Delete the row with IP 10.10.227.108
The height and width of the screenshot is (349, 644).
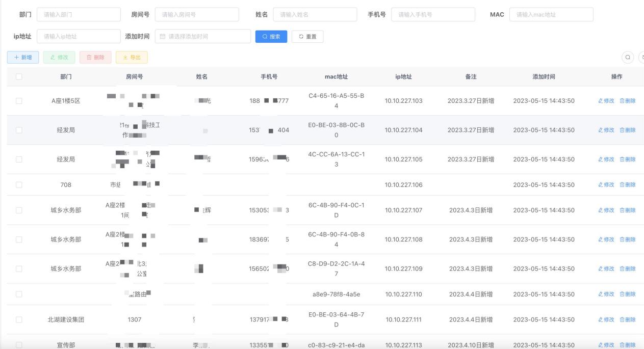click(x=628, y=239)
